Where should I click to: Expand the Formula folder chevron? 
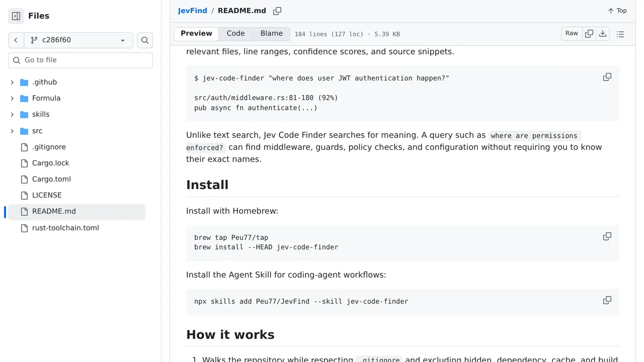click(12, 98)
